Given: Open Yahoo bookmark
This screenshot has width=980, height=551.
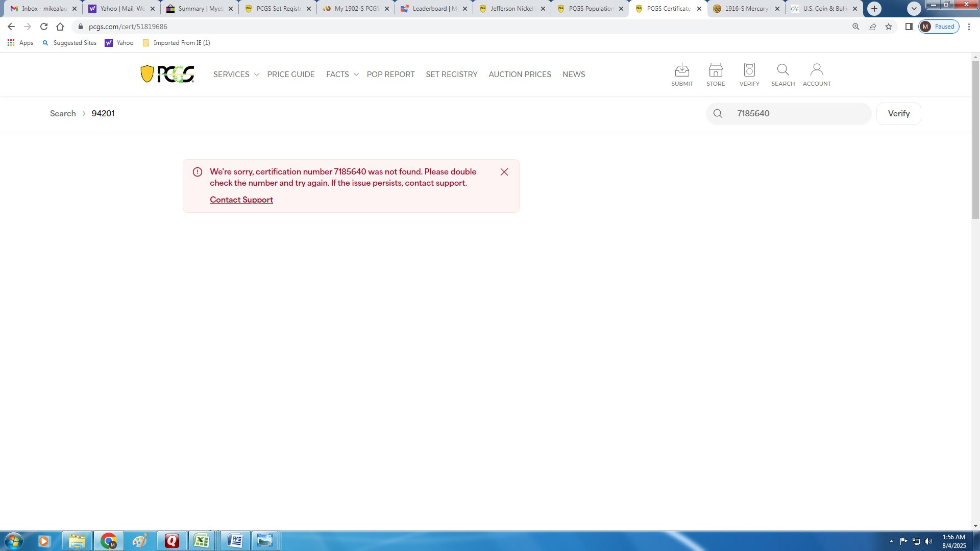Looking at the screenshot, I should tap(119, 43).
